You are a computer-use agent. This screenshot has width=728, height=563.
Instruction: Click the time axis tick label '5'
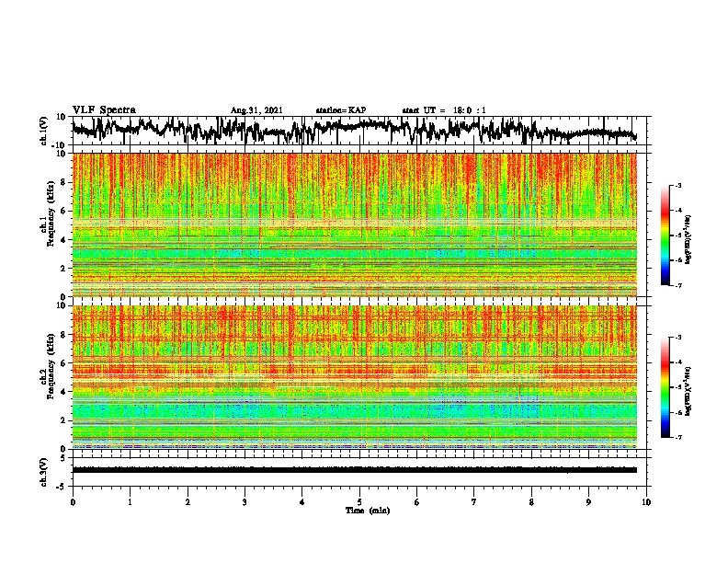pyautogui.click(x=359, y=502)
